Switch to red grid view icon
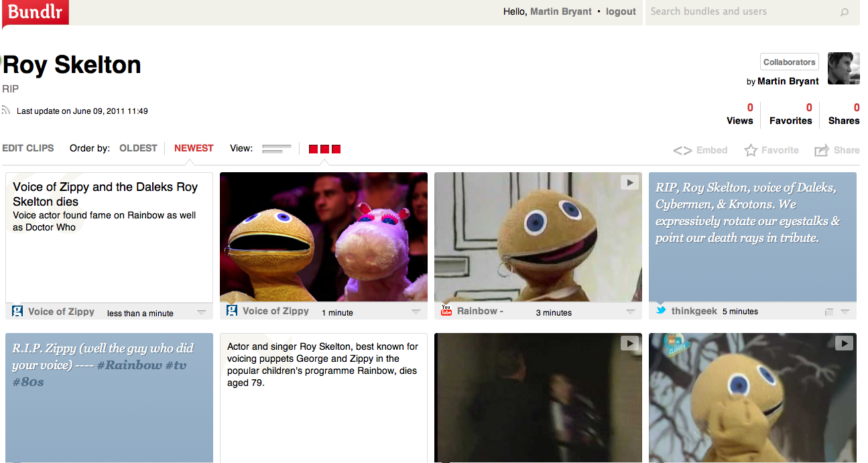Screen dimensions: 868x463 (324, 149)
